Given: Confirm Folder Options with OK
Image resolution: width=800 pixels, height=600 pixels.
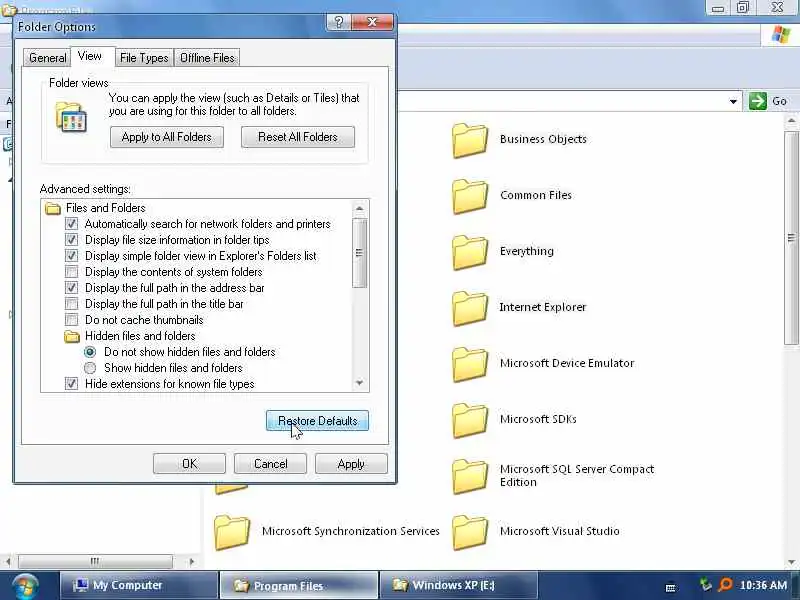Looking at the screenshot, I should click(x=189, y=464).
